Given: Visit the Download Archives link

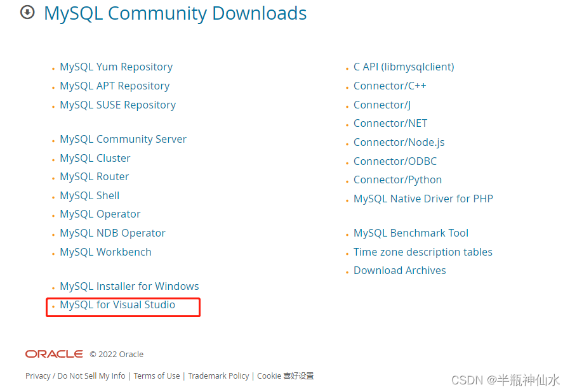Looking at the screenshot, I should (x=399, y=270).
